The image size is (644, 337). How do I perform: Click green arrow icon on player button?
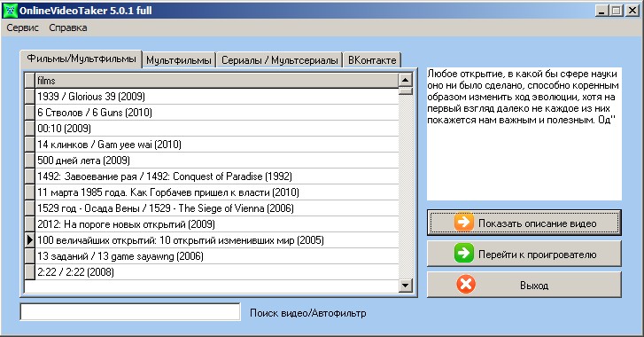(463, 253)
